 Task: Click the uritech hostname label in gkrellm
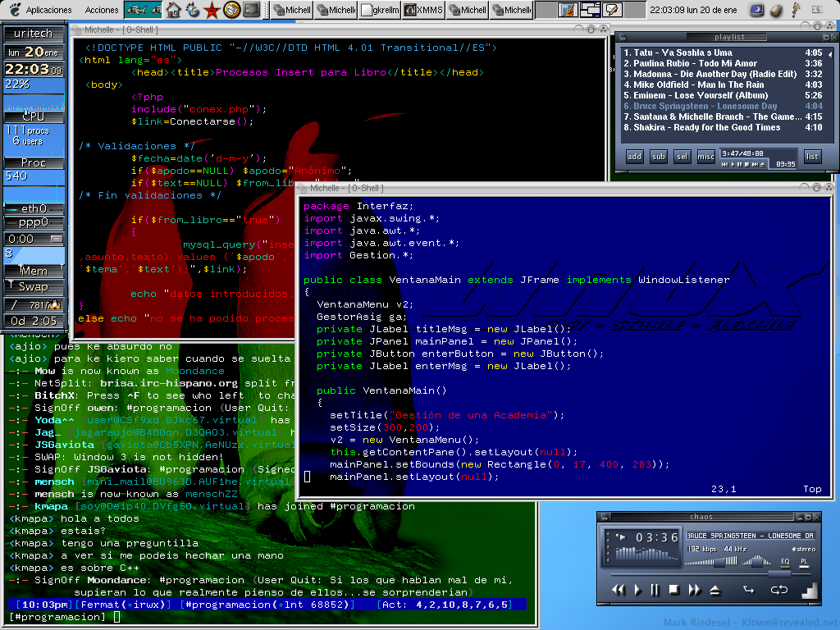[x=34, y=33]
